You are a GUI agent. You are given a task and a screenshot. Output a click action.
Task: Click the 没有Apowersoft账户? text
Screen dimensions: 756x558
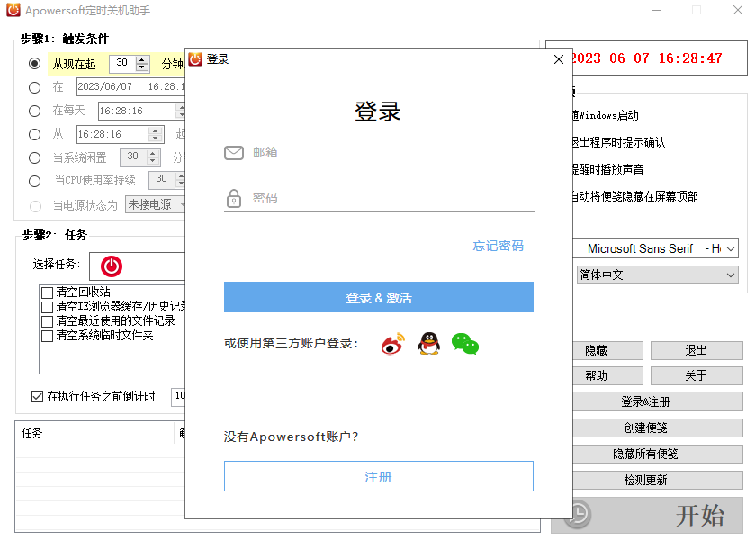click(x=291, y=436)
